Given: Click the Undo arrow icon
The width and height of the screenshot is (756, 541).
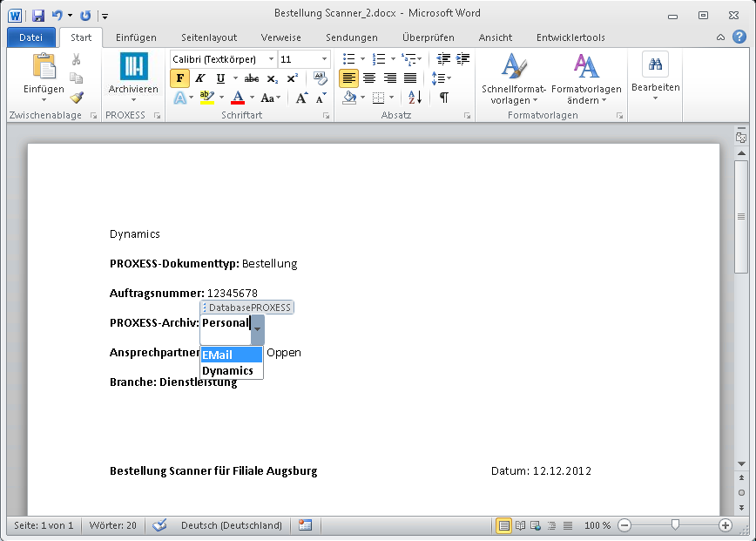Looking at the screenshot, I should (57, 16).
